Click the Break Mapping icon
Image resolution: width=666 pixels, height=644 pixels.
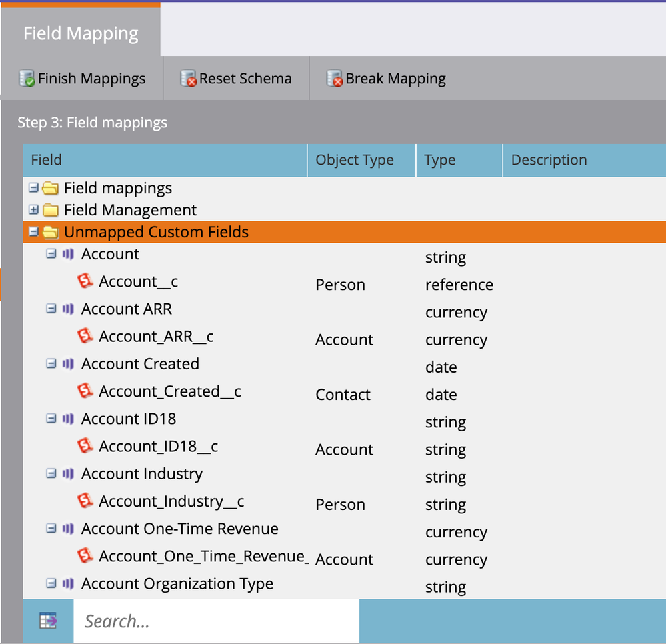[335, 79]
